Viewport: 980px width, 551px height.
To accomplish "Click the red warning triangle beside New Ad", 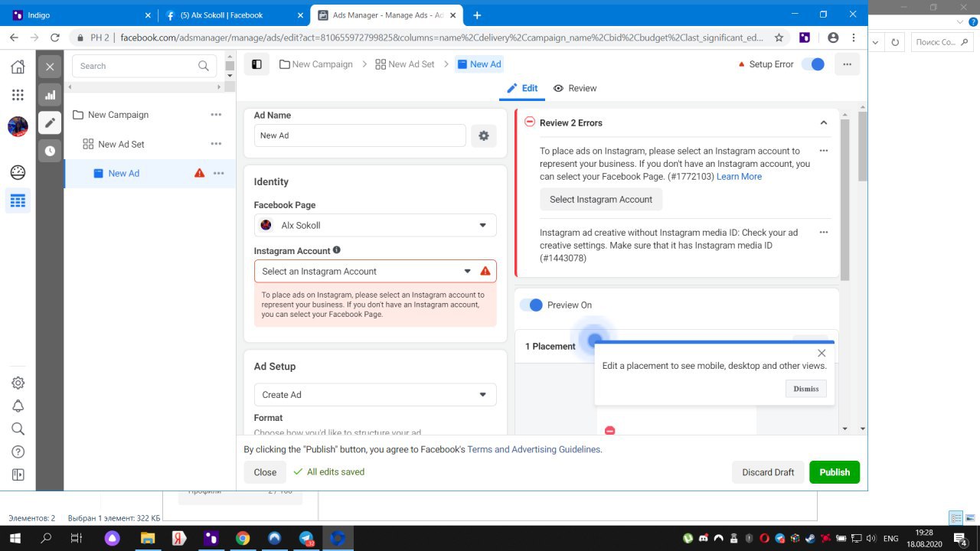I will (x=200, y=173).
